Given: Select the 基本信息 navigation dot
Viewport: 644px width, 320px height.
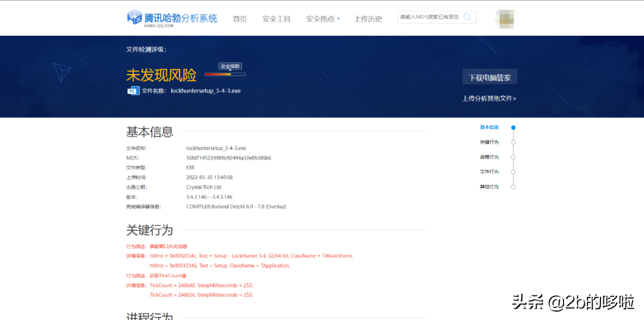Looking at the screenshot, I should [513, 128].
